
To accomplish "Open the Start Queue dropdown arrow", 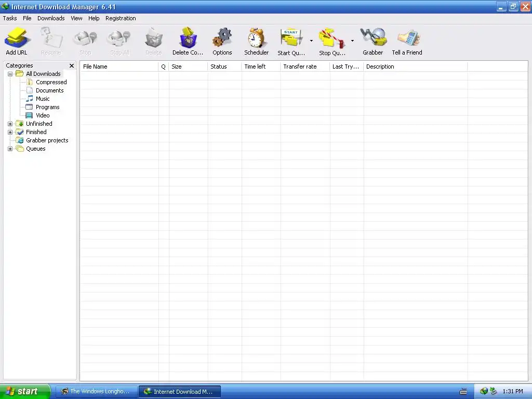I will coord(311,41).
